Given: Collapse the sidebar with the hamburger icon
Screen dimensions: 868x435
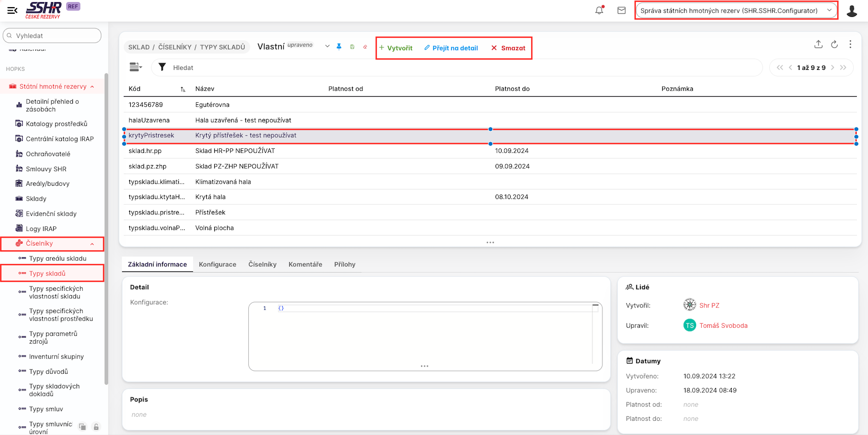Looking at the screenshot, I should tap(12, 10).
